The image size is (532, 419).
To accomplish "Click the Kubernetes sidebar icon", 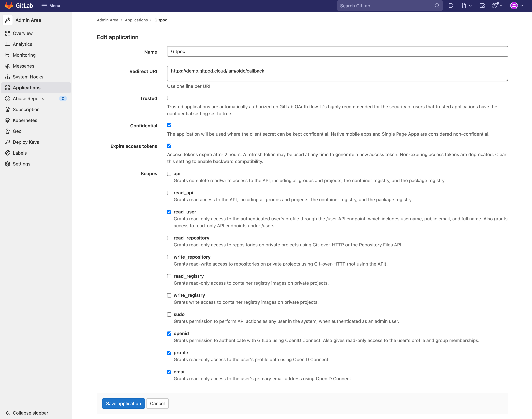I will pos(8,120).
